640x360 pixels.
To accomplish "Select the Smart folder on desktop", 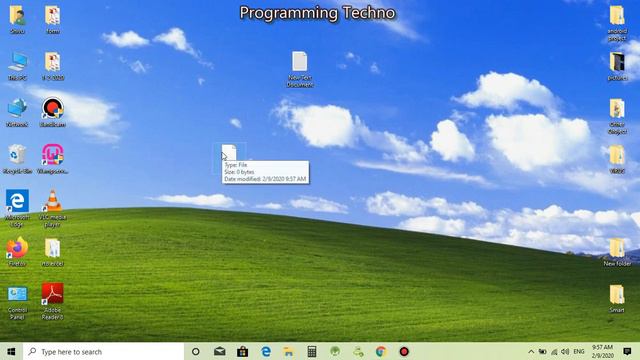I will pos(617,299).
